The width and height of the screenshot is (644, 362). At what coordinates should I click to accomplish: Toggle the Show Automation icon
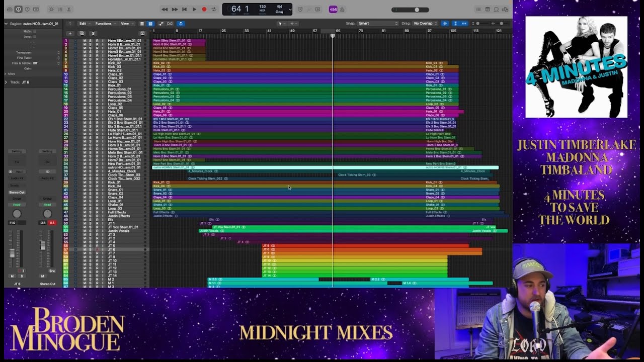[x=161, y=24]
